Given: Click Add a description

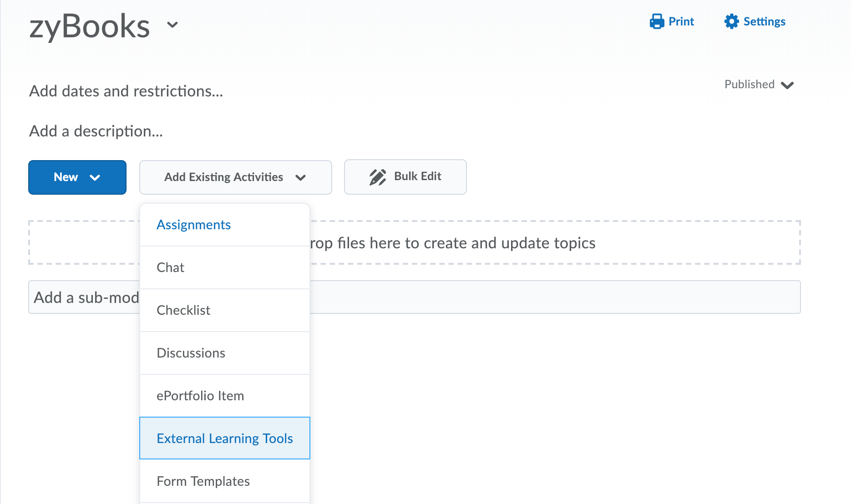Looking at the screenshot, I should coord(96,131).
